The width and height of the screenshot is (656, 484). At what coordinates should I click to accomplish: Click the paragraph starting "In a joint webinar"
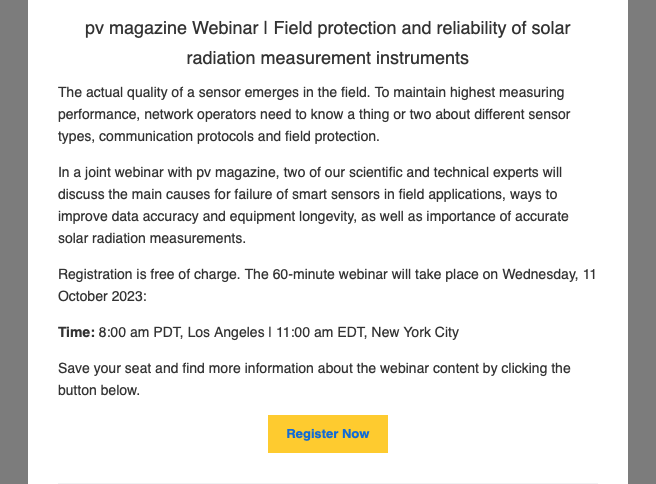tap(327, 205)
